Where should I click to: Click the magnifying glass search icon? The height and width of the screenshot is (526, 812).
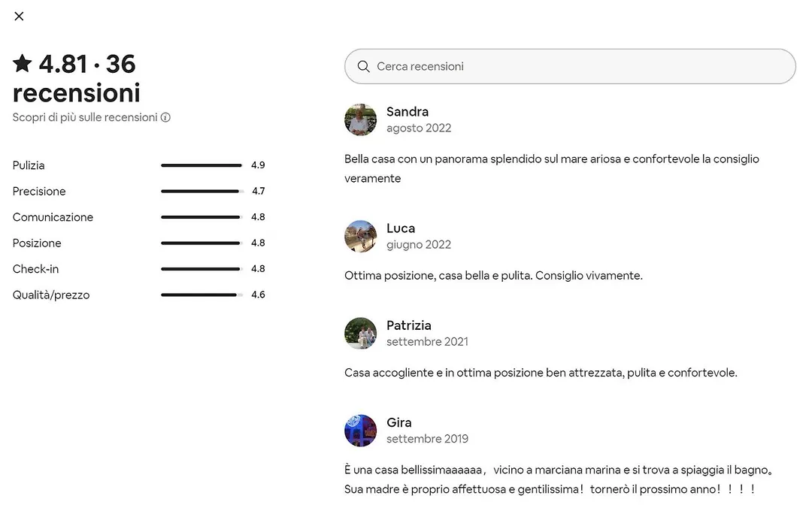(x=364, y=66)
